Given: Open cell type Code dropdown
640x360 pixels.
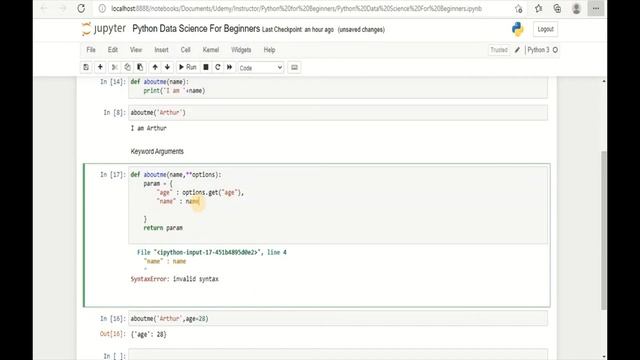Looking at the screenshot, I should (261, 68).
